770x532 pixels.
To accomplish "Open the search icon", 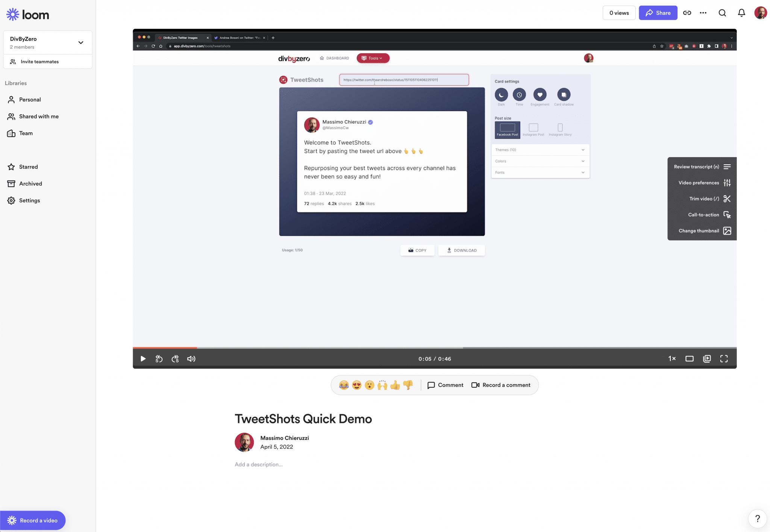I will click(x=722, y=13).
